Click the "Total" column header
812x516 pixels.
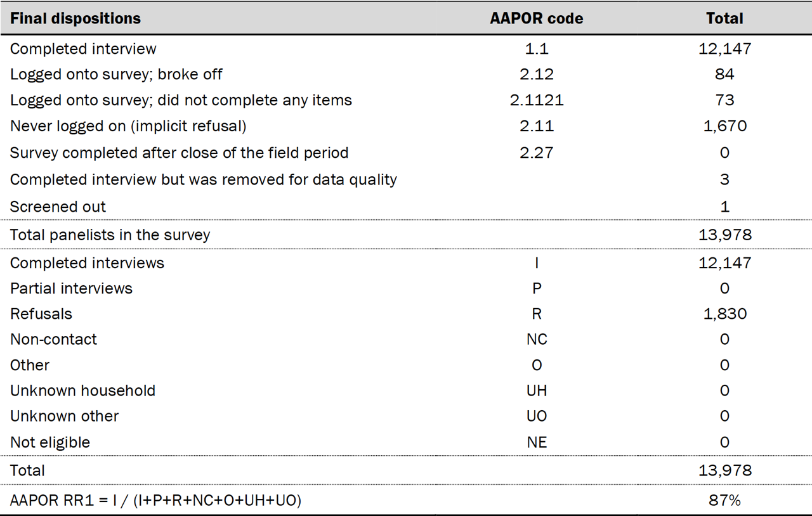(x=724, y=18)
